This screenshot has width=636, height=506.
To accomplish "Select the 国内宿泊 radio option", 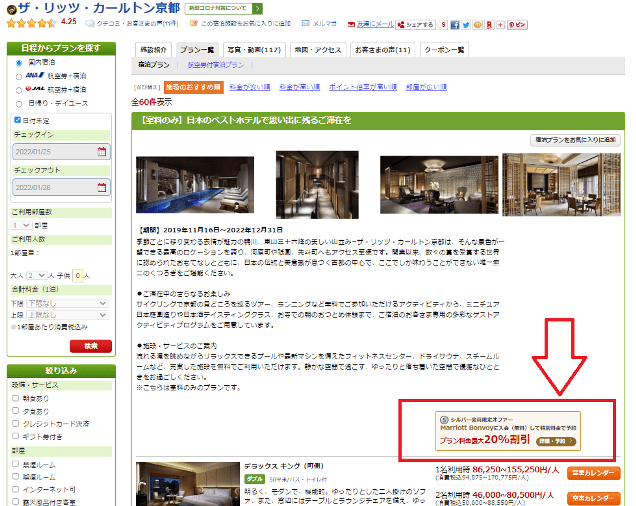I will pyautogui.click(x=19, y=63).
